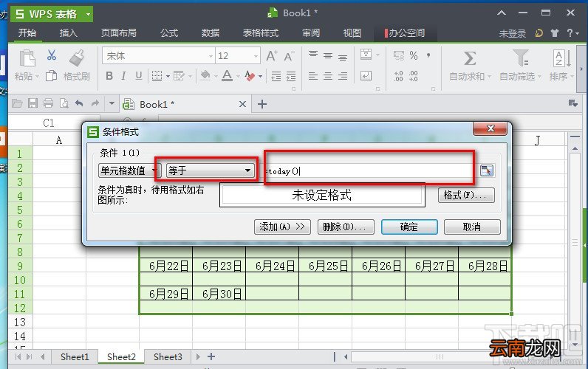Click the Copy icon in the ribbon
This screenshot has width=588, height=369.
[x=51, y=76]
